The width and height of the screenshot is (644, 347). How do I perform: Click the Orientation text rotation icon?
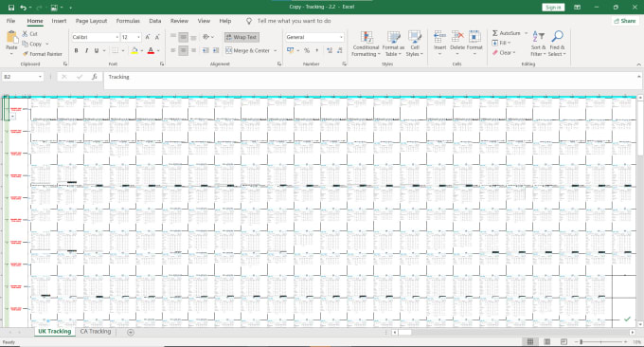(x=206, y=37)
